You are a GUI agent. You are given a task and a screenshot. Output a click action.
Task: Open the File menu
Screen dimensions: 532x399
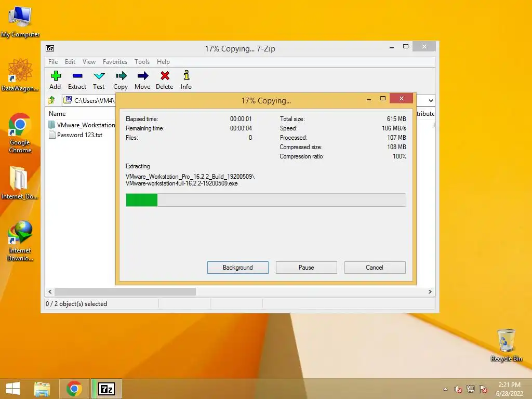pos(53,62)
